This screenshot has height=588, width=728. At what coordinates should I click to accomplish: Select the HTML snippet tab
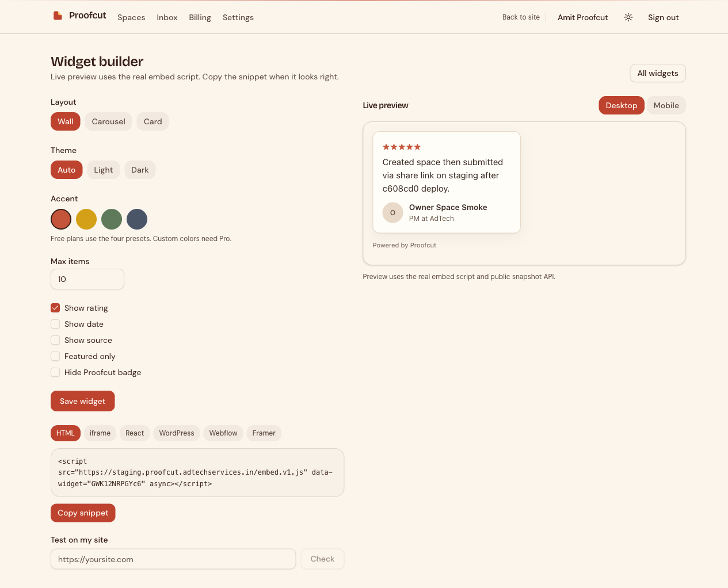66,433
